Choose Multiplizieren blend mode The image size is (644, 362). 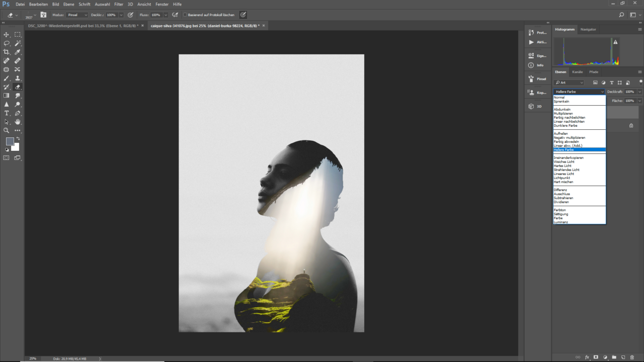point(564,114)
